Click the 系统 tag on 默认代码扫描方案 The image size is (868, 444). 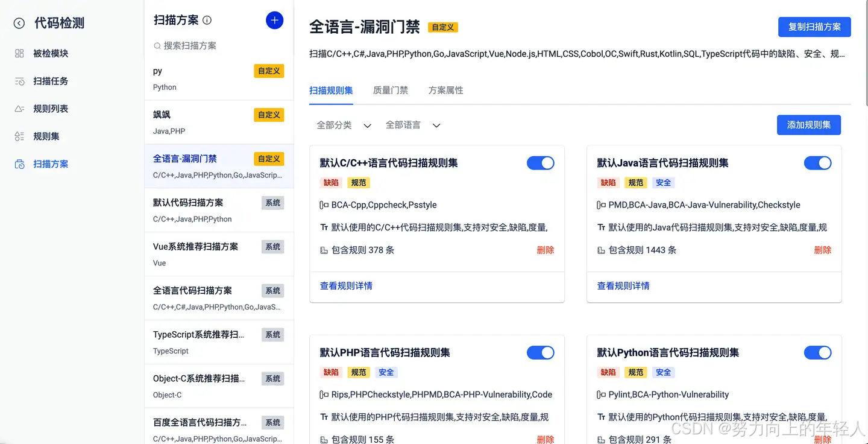[x=273, y=203]
